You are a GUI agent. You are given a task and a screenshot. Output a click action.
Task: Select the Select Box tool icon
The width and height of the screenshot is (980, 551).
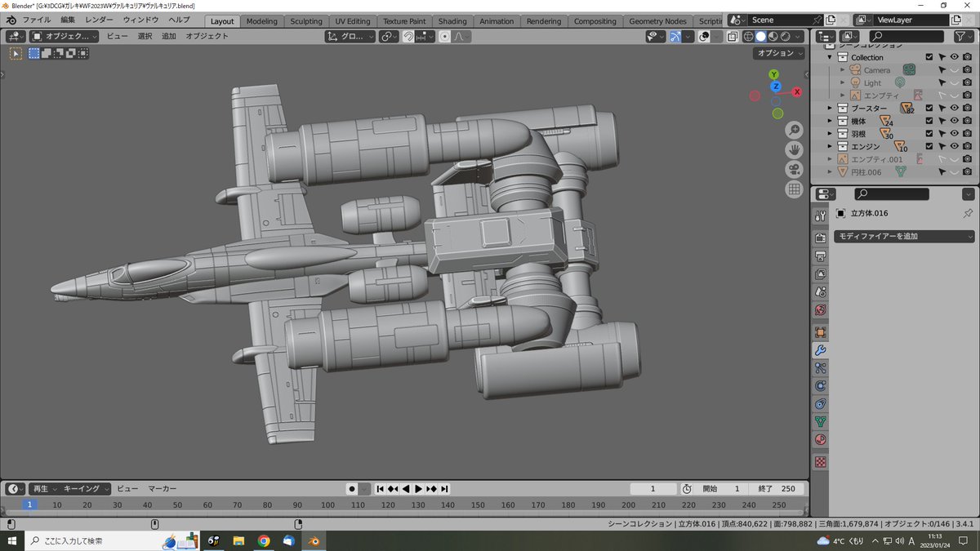click(16, 53)
